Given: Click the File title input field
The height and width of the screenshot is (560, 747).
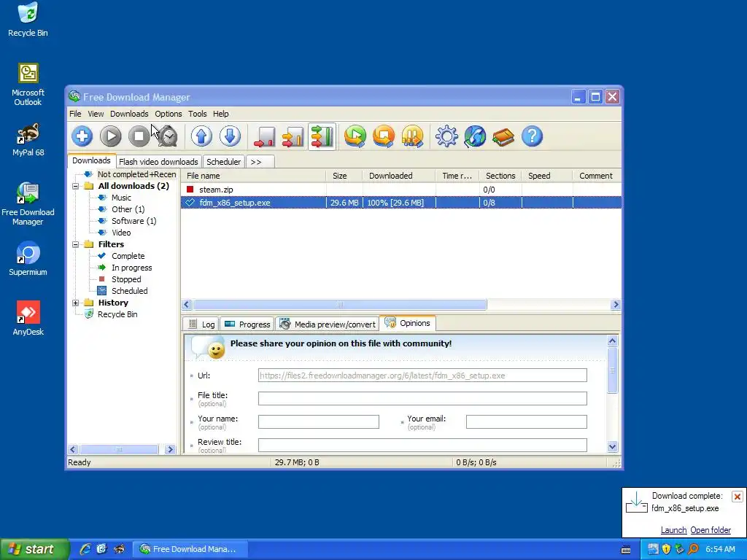Looking at the screenshot, I should 422,398.
